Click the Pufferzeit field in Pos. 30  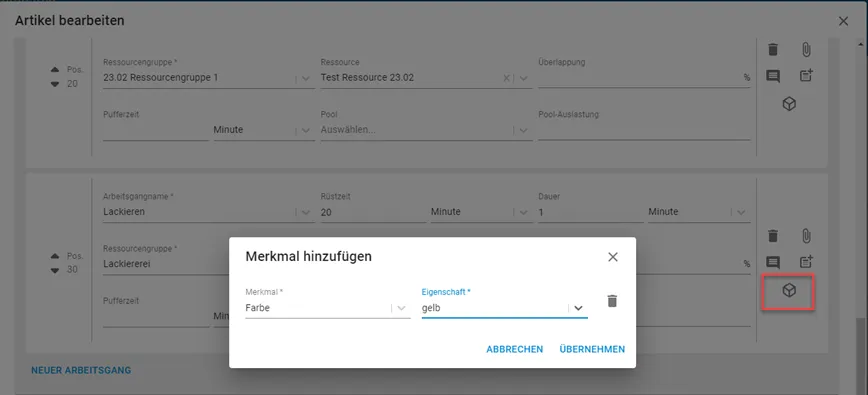[156, 317]
